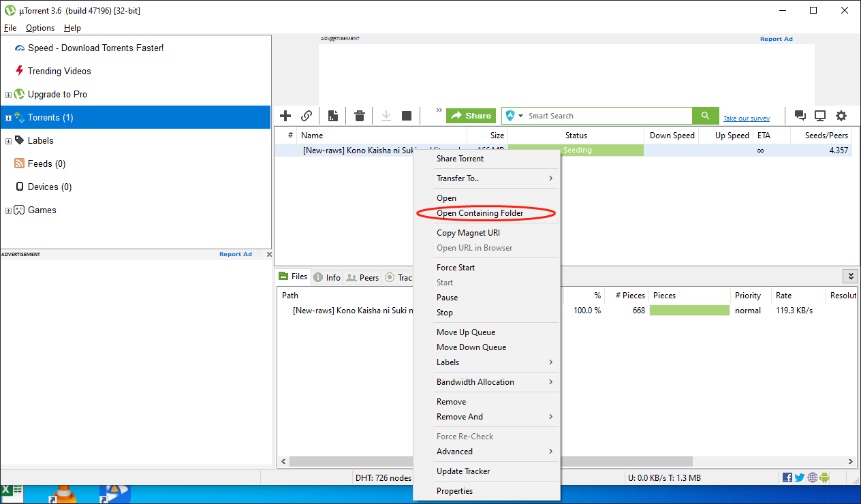Click the green Pieces progress bar
The height and width of the screenshot is (504, 861).
click(x=689, y=311)
